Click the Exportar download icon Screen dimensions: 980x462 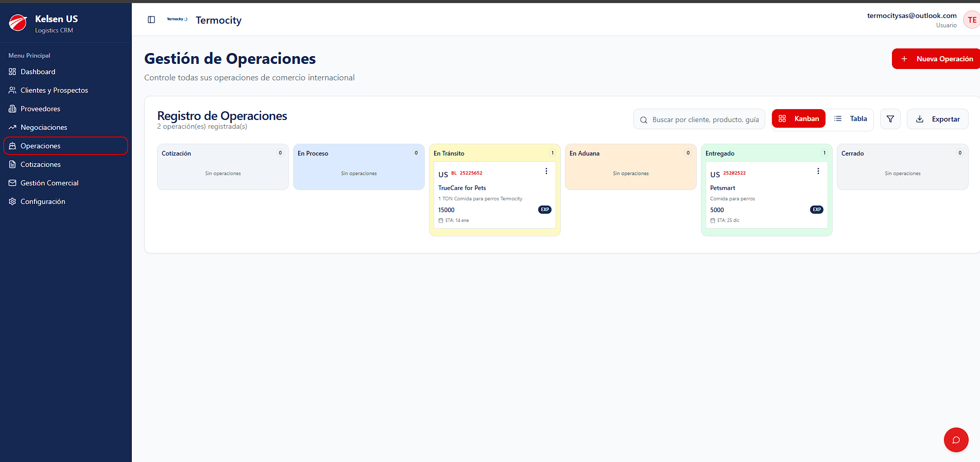pos(920,119)
